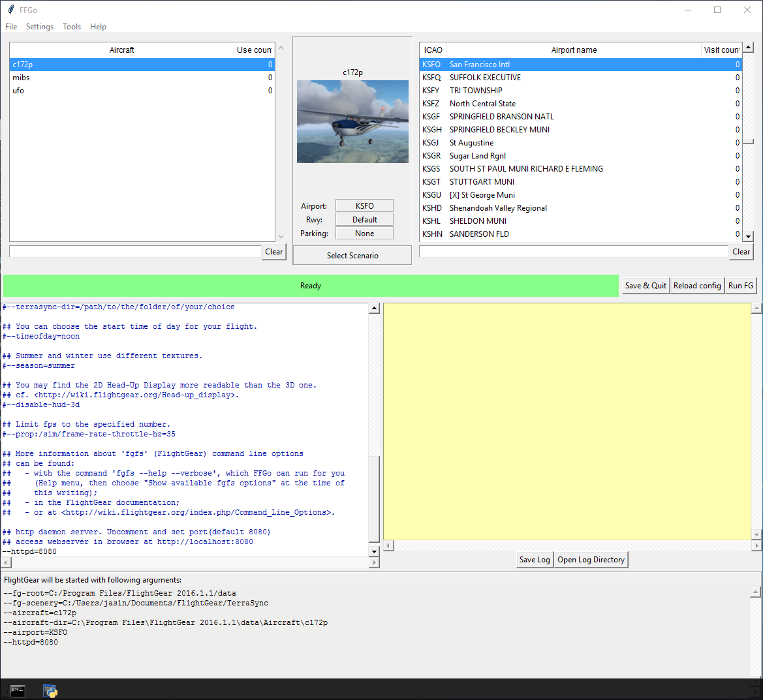
Task: Click Run FG button
Action: click(x=741, y=286)
